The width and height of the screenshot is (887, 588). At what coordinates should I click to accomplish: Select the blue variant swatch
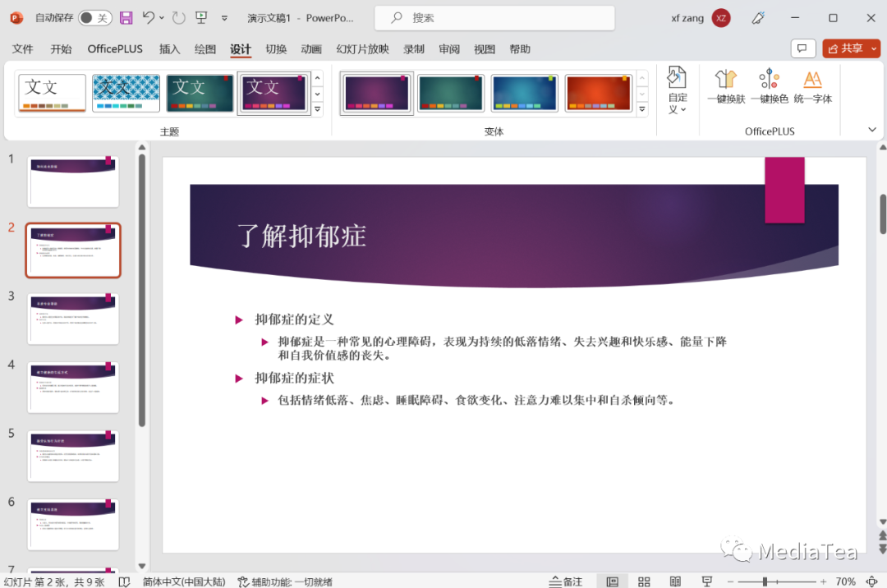(524, 93)
